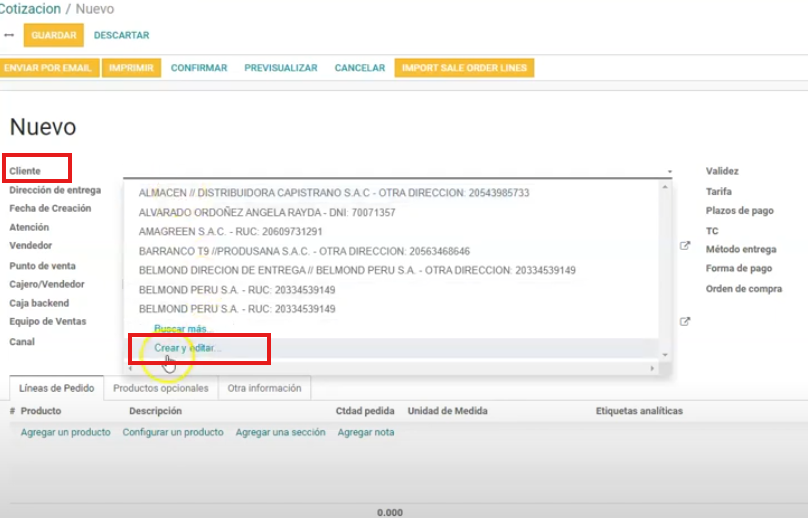
Task: Click the Unidad de Medida column header
Action: (447, 411)
